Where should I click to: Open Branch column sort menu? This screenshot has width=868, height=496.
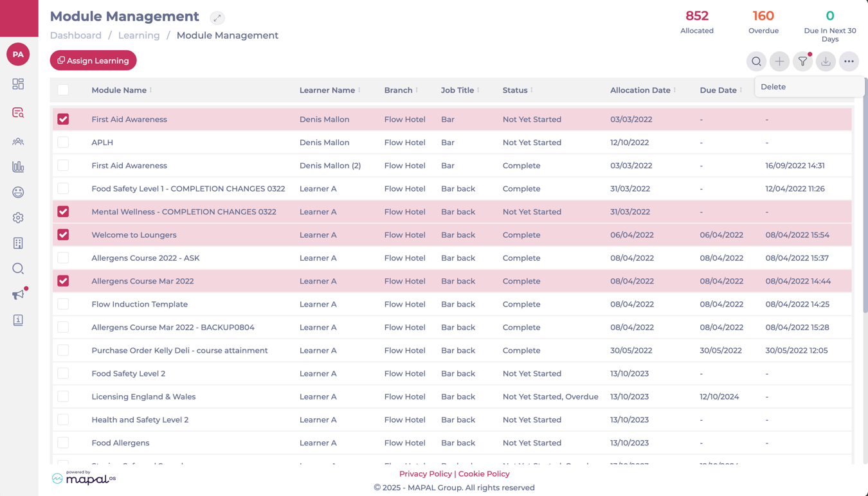click(x=417, y=90)
